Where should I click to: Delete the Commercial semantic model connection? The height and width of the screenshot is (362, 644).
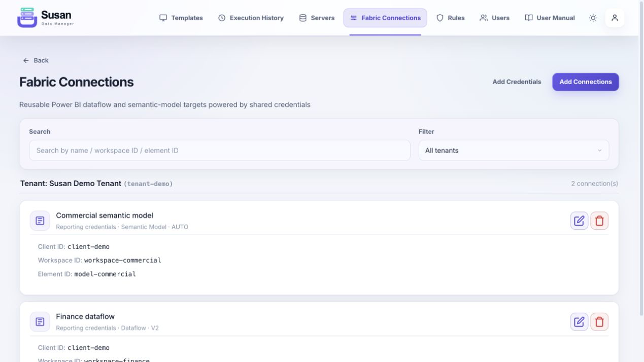point(599,221)
